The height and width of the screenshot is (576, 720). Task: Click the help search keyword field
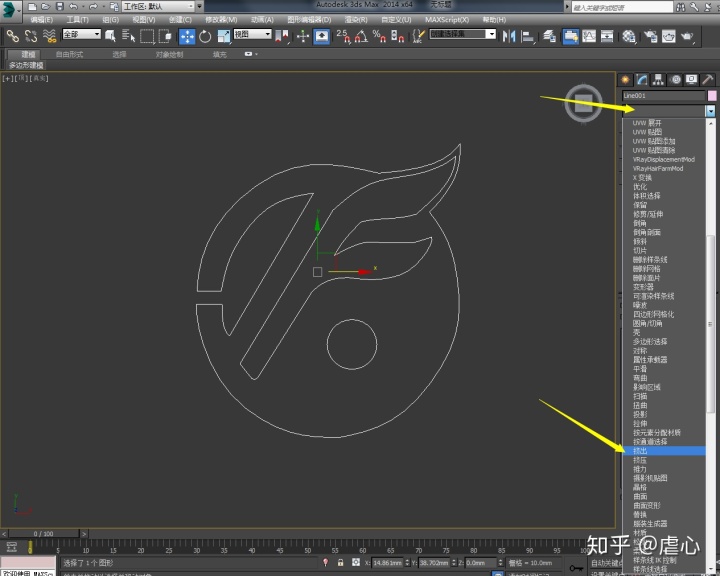pyautogui.click(x=622, y=7)
